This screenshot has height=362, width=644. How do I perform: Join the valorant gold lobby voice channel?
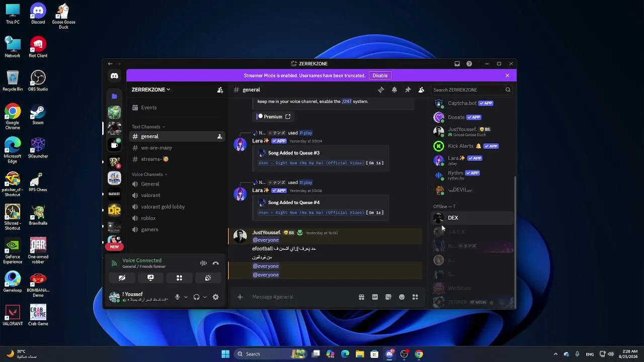(177, 207)
